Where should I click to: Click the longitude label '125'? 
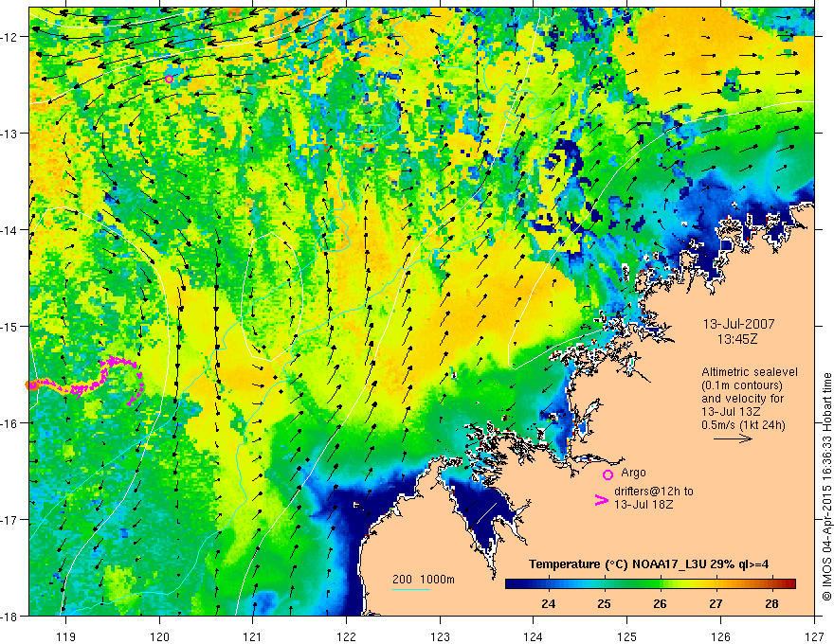point(627,636)
